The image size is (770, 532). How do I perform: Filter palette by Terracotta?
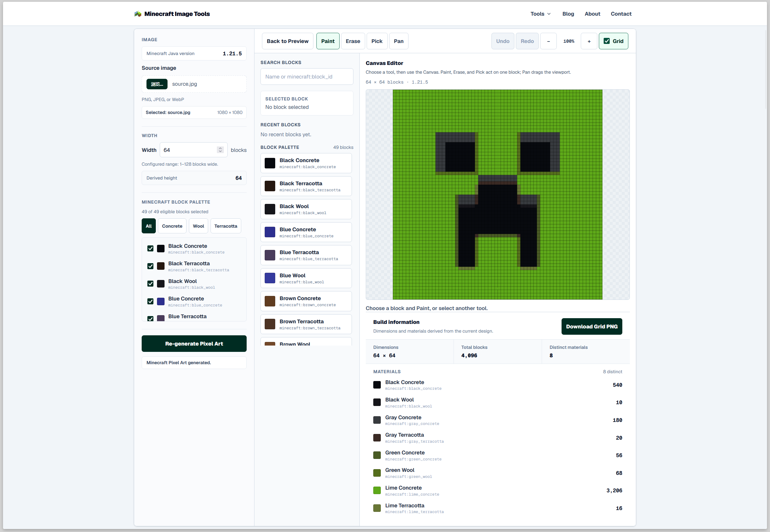point(226,226)
